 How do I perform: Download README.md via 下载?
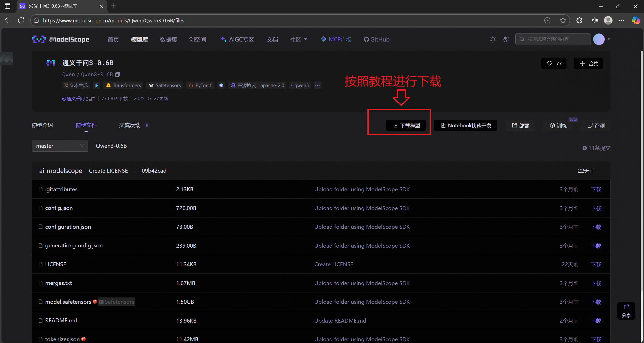[596, 321]
